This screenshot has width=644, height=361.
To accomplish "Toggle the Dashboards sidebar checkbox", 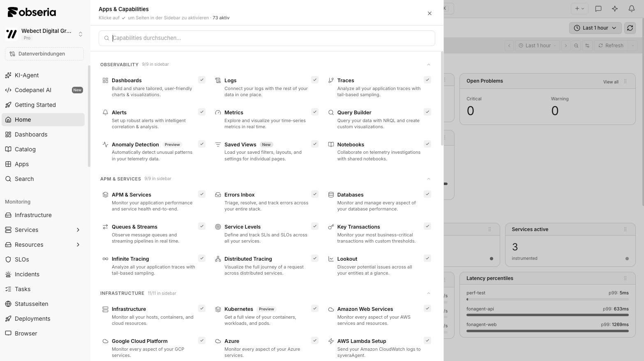I will click(202, 80).
